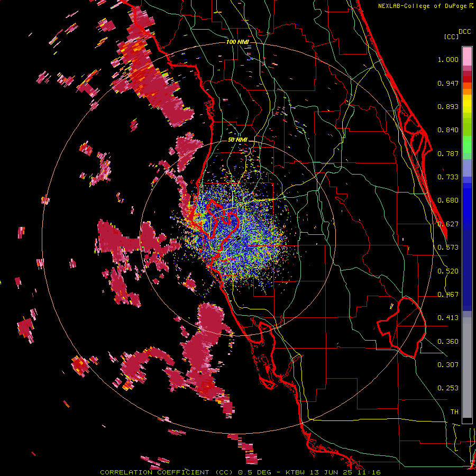The image size is (476, 476).
Task: Select the 0.733 scale value
Action: pos(448,177)
